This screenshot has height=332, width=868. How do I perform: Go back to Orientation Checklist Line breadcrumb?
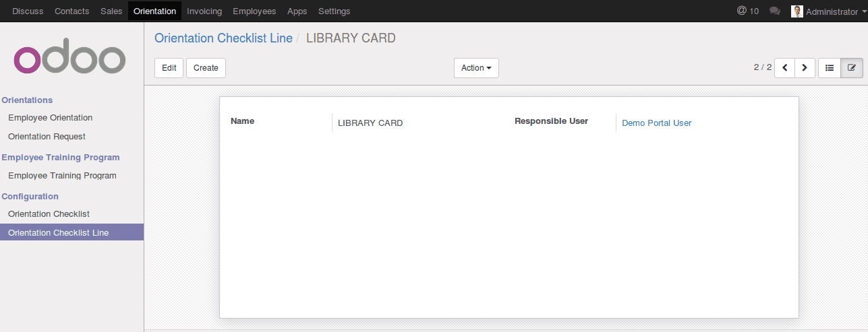tap(223, 38)
